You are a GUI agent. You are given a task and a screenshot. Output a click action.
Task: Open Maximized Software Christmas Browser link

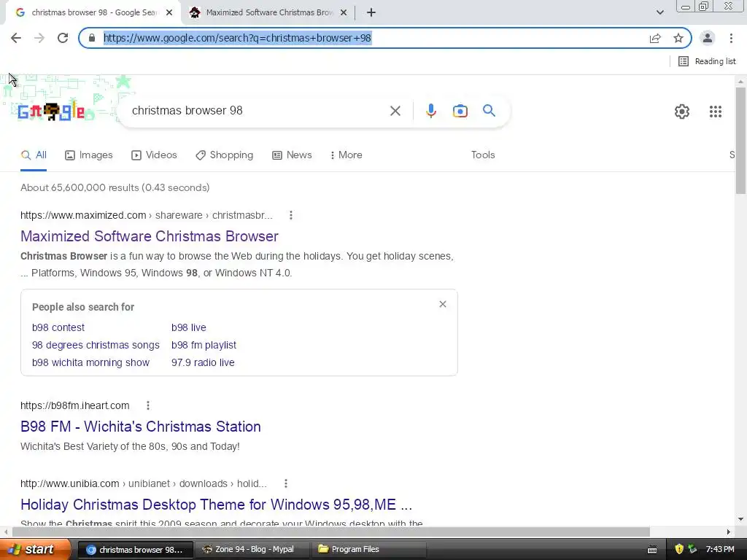pos(149,236)
